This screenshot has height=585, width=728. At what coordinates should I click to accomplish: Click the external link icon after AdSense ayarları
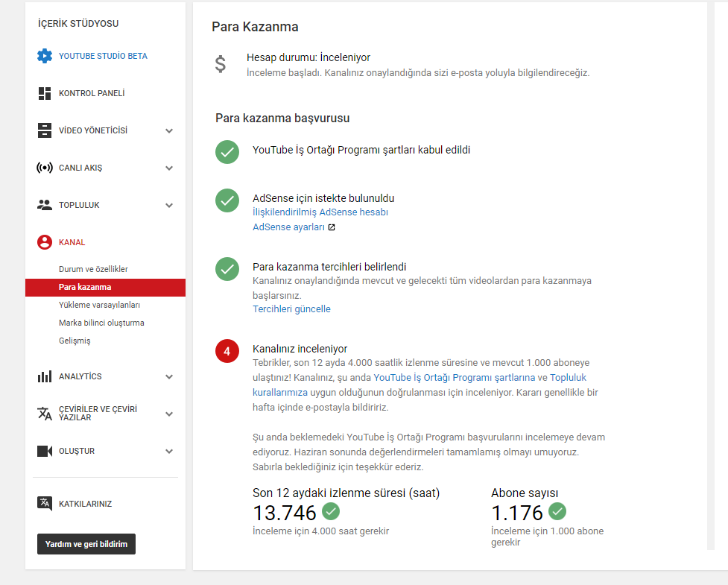pos(332,227)
